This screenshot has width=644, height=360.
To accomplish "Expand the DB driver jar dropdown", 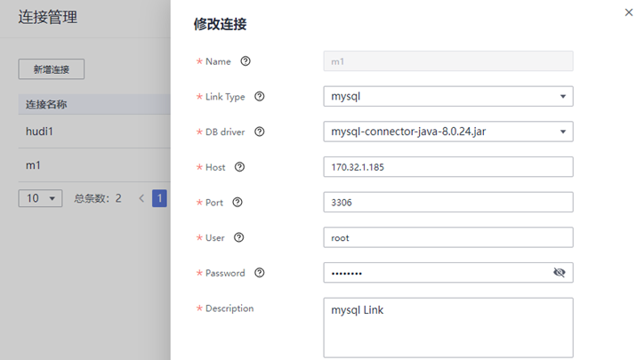I will pyautogui.click(x=447, y=132).
